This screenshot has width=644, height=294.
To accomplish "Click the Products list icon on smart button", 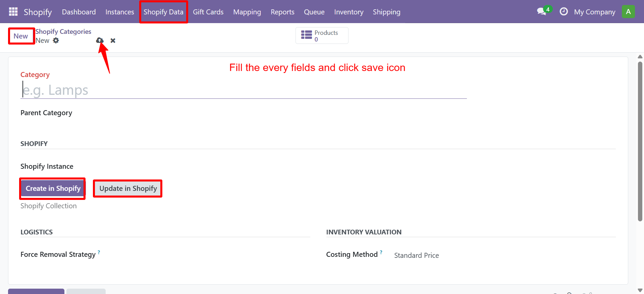I will pos(306,35).
